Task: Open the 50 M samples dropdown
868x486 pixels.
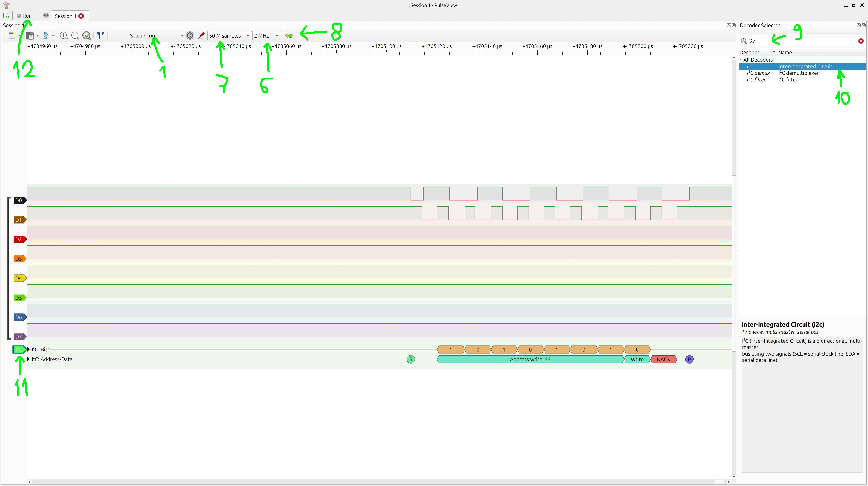Action: [229, 35]
